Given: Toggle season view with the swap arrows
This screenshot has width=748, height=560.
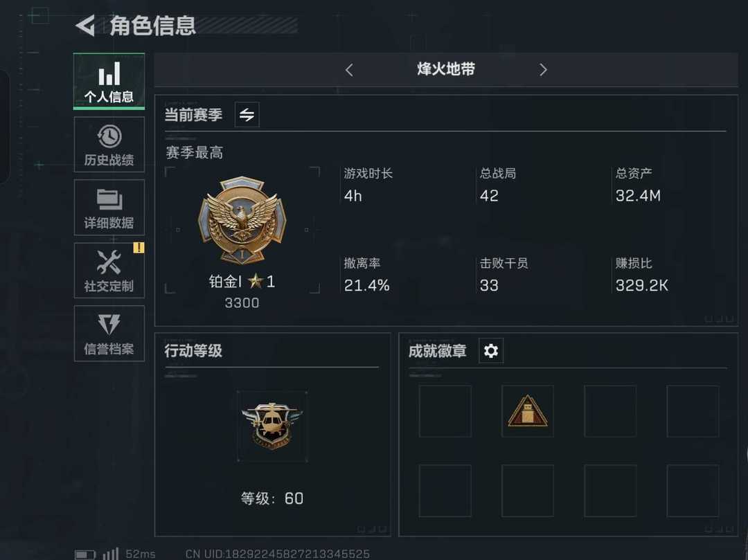Looking at the screenshot, I should [247, 114].
